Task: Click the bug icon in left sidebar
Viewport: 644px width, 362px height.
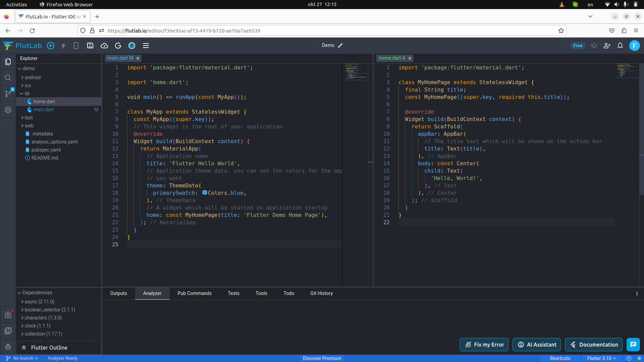Action: tap(8, 346)
